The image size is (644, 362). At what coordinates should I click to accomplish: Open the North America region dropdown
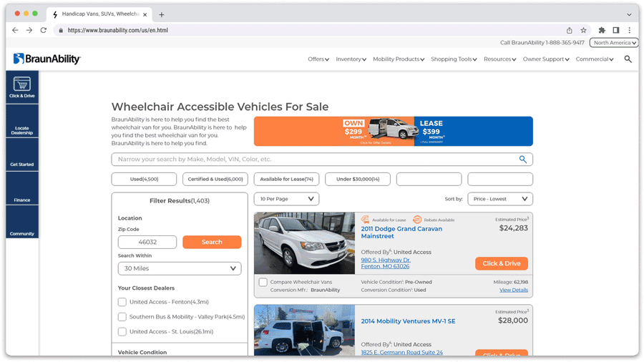pos(614,43)
